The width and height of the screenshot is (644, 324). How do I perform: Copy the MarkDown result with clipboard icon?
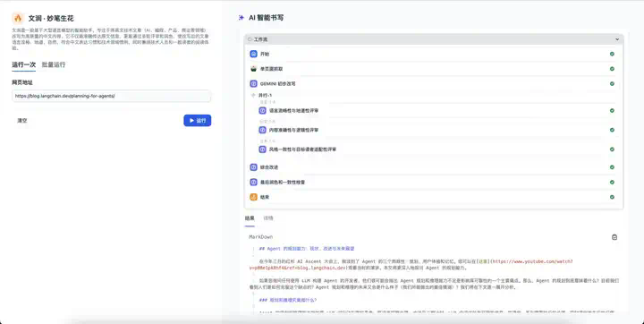614,237
